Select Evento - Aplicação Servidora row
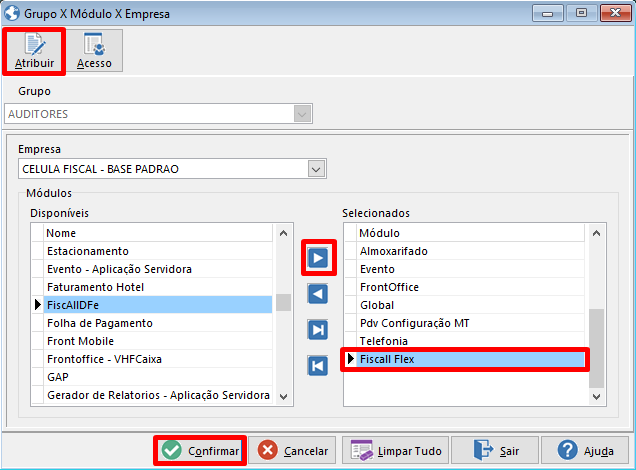Image resolution: width=636 pixels, height=470 pixels. 158,269
